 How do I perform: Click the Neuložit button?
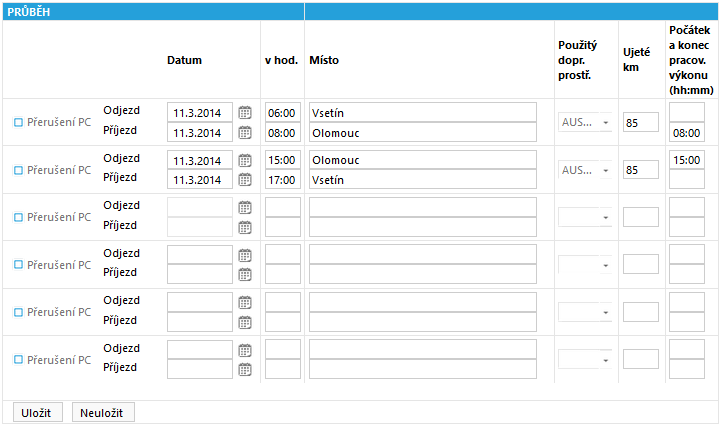tap(103, 412)
